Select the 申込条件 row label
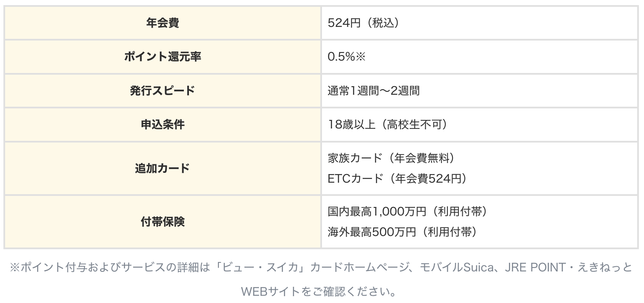644x303 pixels. tap(162, 124)
